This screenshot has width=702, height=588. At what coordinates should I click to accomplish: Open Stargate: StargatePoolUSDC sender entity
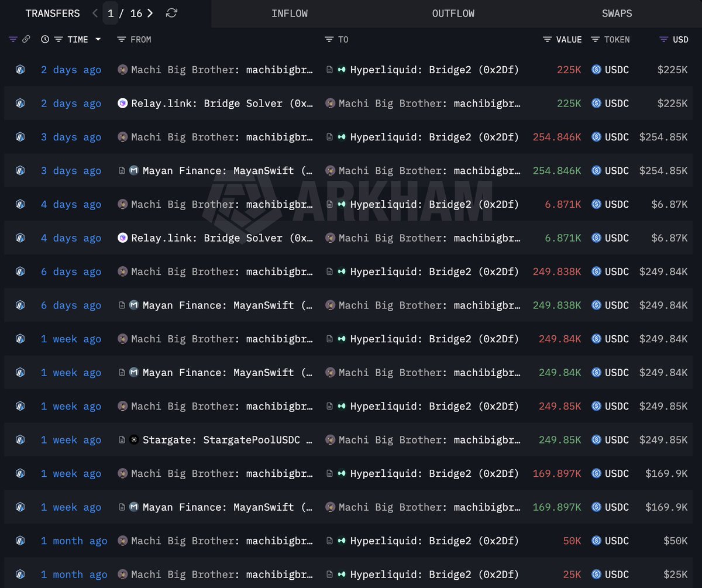227,440
